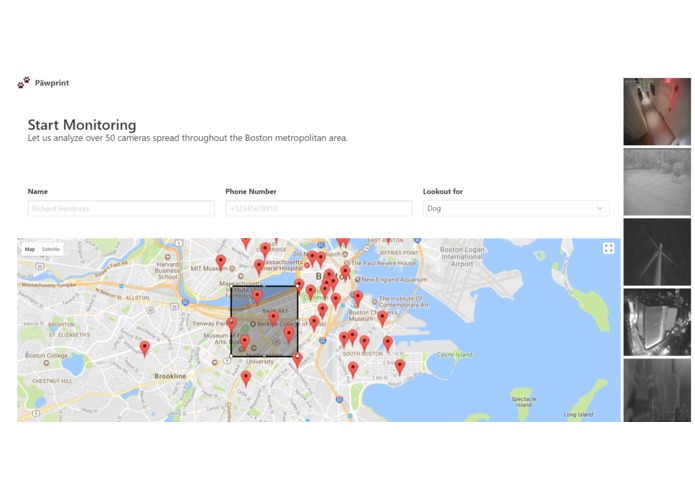Select the pin by Boston Children's Museum
Image resolution: width=695 pixels, height=494 pixels.
[383, 319]
